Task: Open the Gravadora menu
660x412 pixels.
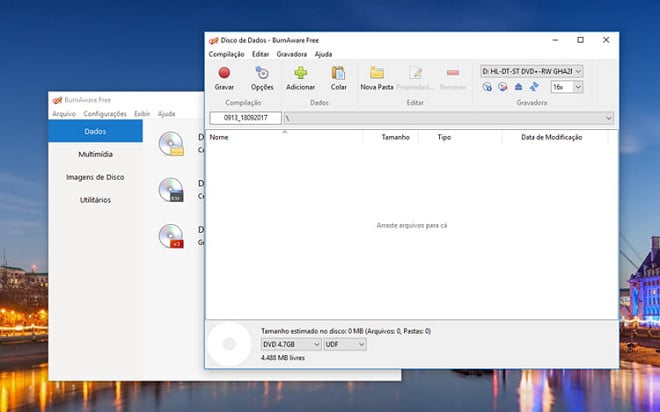Action: pos(292,54)
